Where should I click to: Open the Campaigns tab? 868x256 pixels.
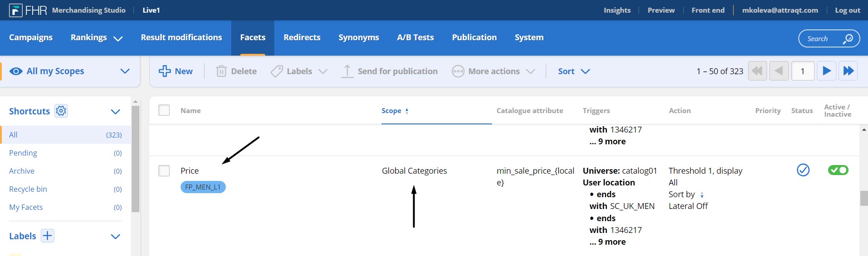coord(31,38)
